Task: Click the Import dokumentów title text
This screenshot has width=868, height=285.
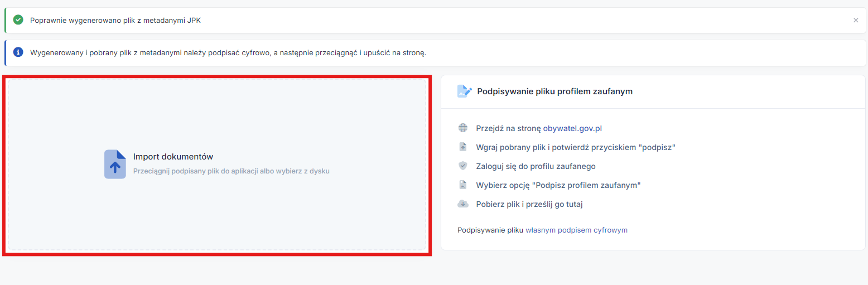Action: 173,157
